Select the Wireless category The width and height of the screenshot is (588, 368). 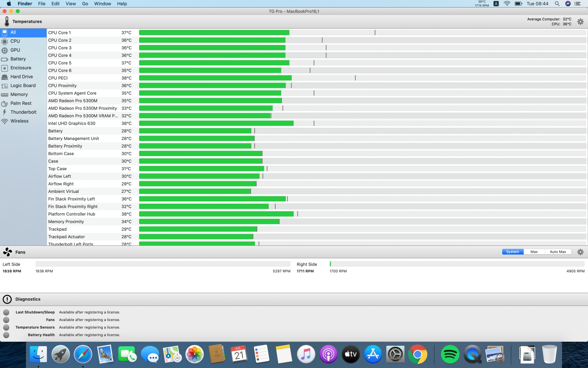(x=19, y=121)
